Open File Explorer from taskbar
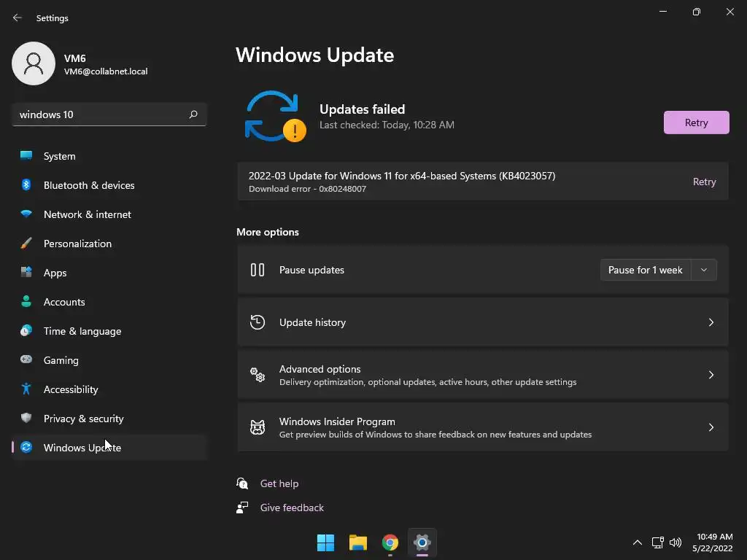 click(357, 542)
